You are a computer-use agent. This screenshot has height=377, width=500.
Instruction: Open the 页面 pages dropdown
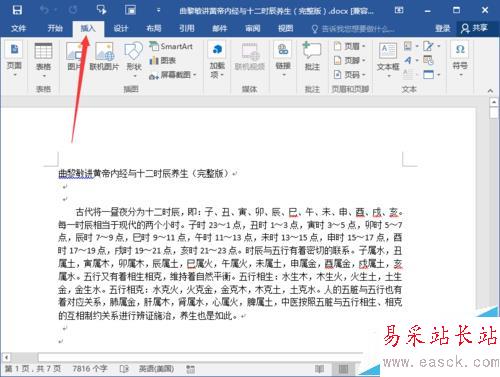point(14,60)
